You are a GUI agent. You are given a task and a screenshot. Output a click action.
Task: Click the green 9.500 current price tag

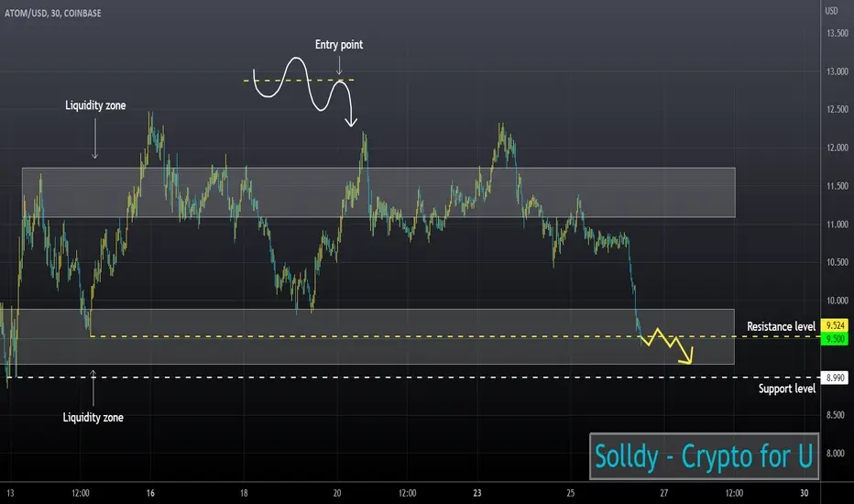835,339
